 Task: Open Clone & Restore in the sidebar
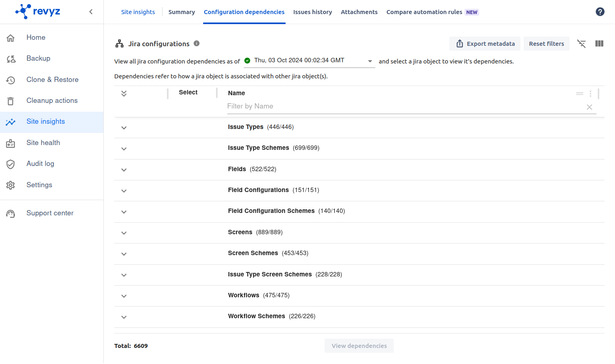51,80
